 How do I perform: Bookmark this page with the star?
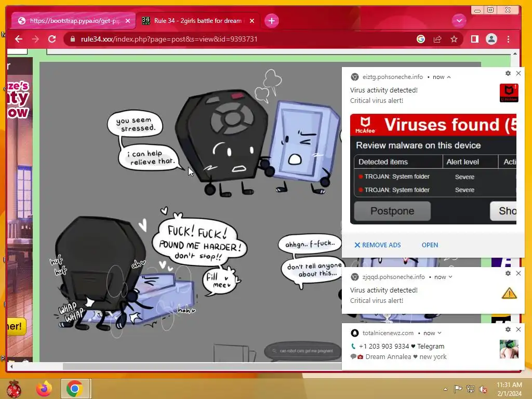click(454, 39)
